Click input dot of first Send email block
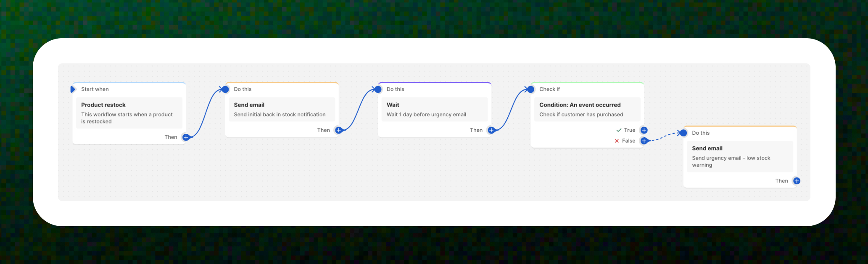 [x=225, y=89]
